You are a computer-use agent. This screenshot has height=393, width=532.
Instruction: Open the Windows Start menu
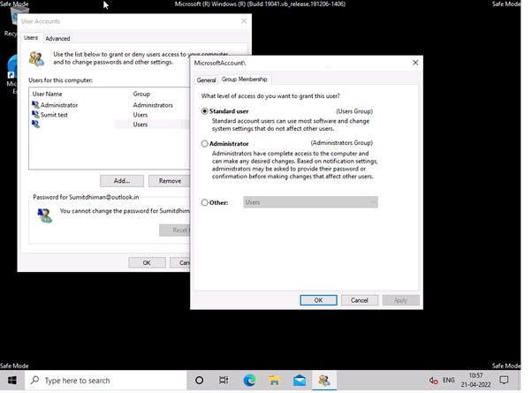pyautogui.click(x=11, y=381)
